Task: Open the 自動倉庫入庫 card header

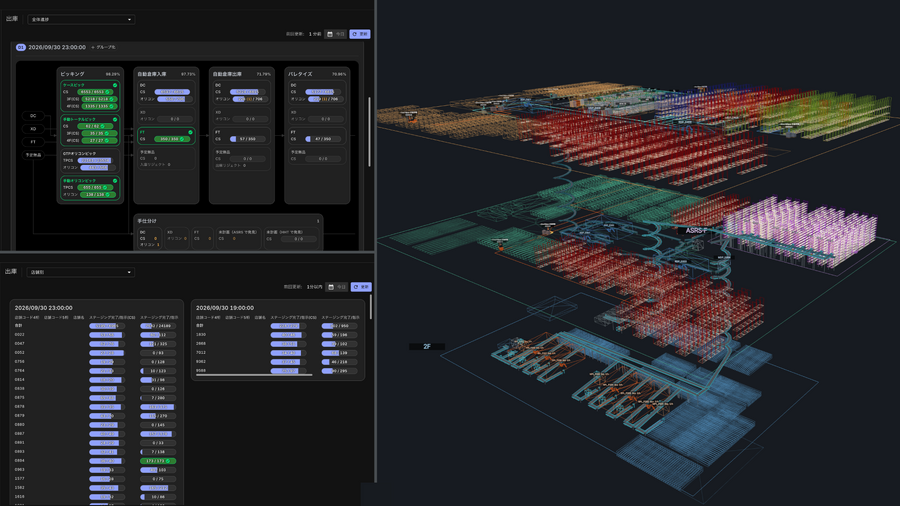Action: (166, 74)
